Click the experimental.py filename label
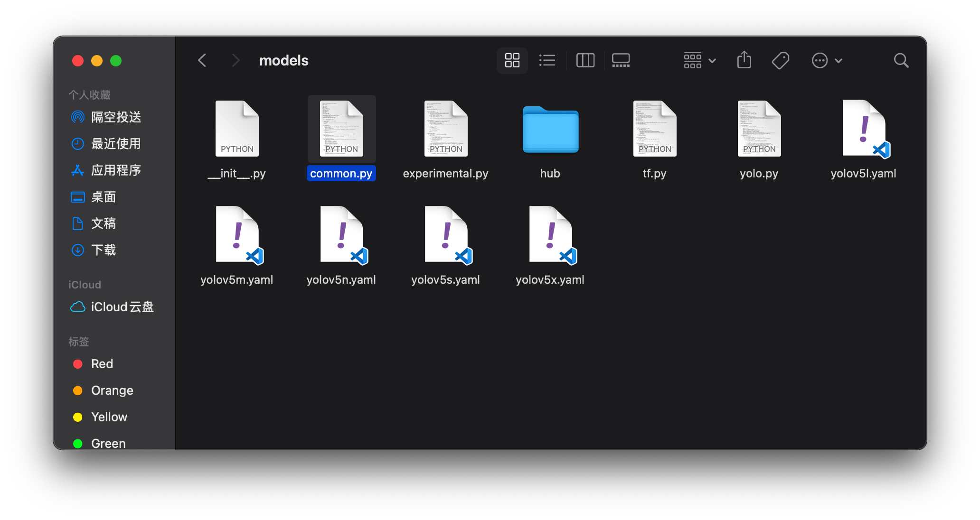Screen dimensions: 980x520 coord(446,174)
